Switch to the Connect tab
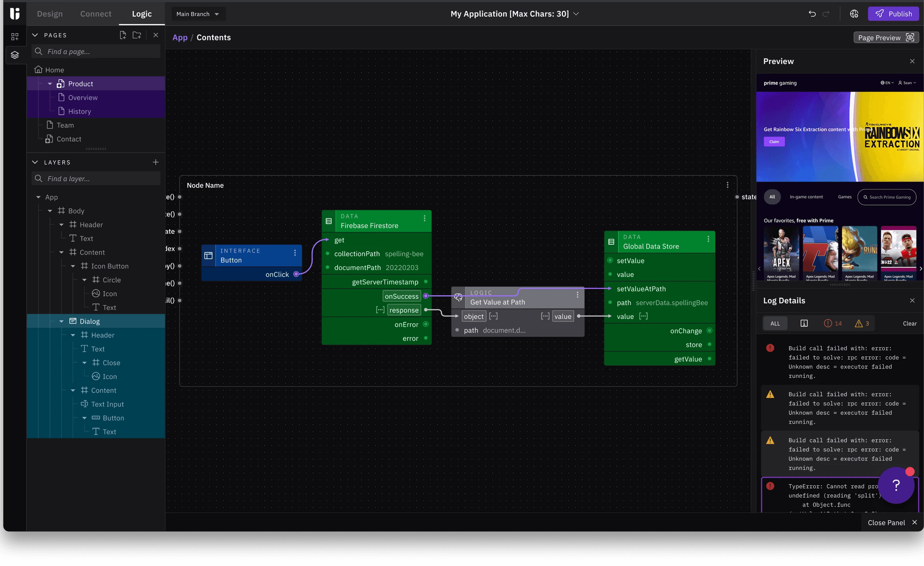 tap(96, 14)
